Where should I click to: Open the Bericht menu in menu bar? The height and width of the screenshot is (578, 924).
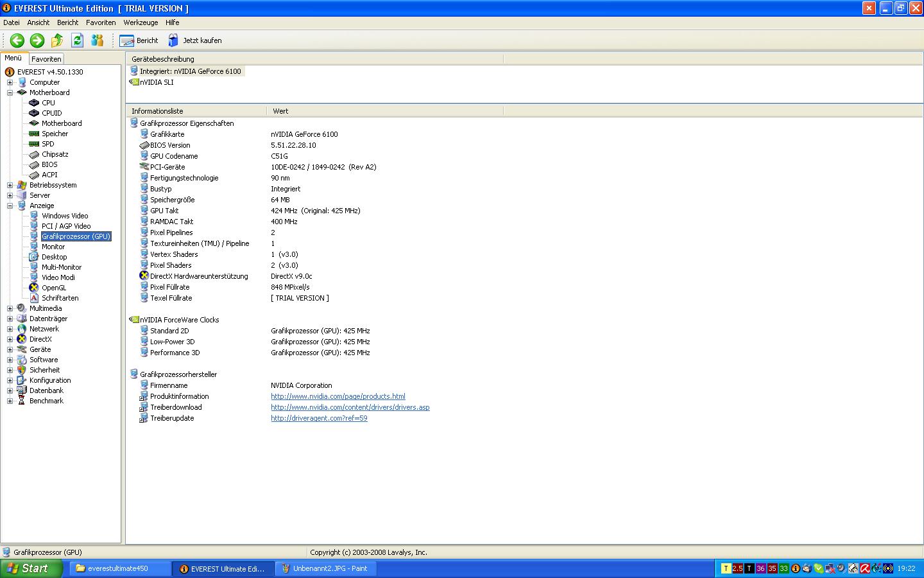tap(67, 22)
